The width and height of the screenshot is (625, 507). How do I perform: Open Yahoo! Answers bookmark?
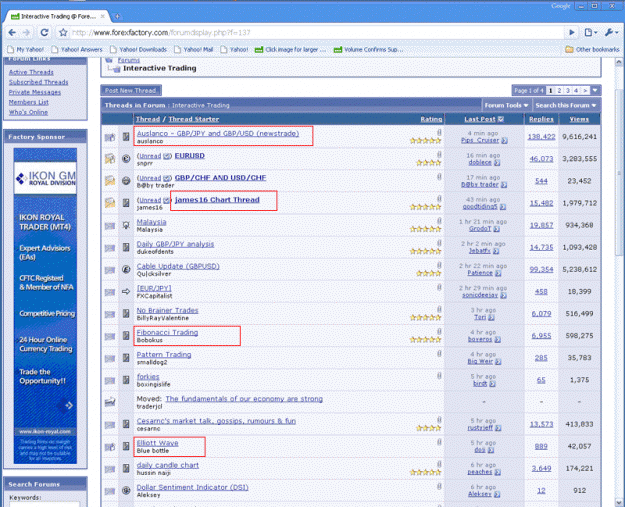(77, 49)
